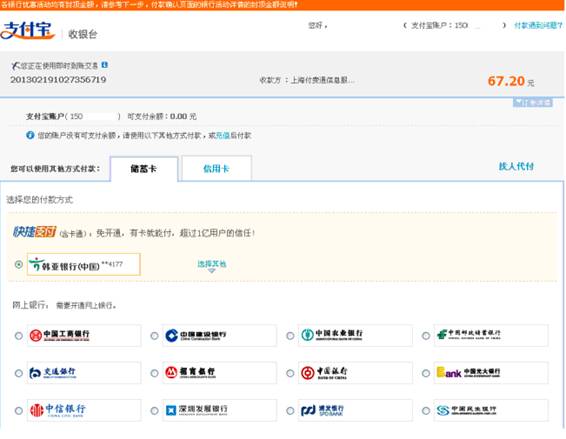Click the Bank of China 中国银行 logo
Screen dimensions: 566x439
click(x=324, y=373)
